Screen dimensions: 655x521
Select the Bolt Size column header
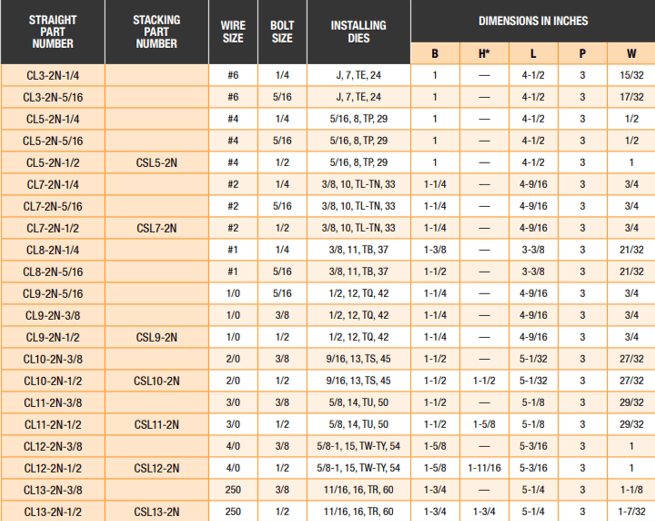[x=282, y=32]
